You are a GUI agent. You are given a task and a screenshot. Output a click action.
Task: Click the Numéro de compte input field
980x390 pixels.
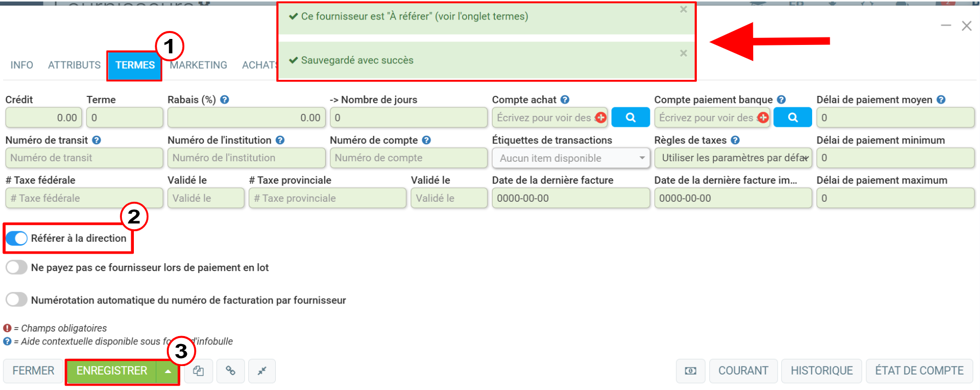click(x=409, y=158)
